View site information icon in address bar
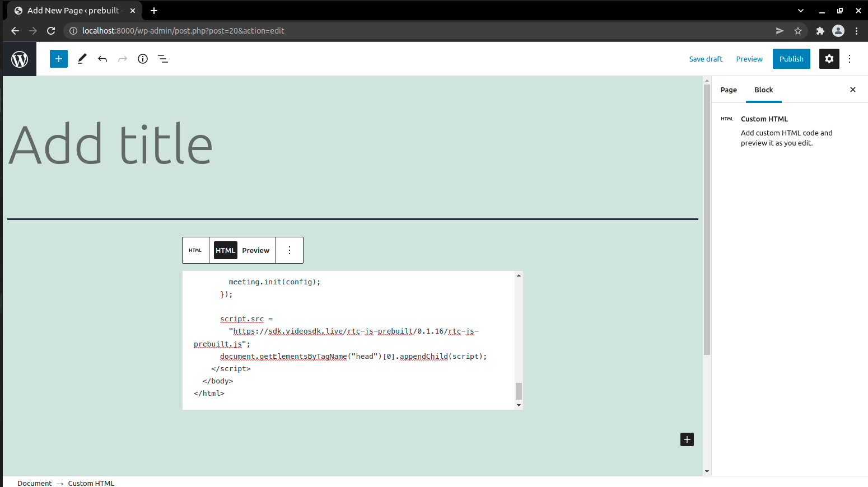Viewport: 868px width, 487px height. [x=73, y=31]
